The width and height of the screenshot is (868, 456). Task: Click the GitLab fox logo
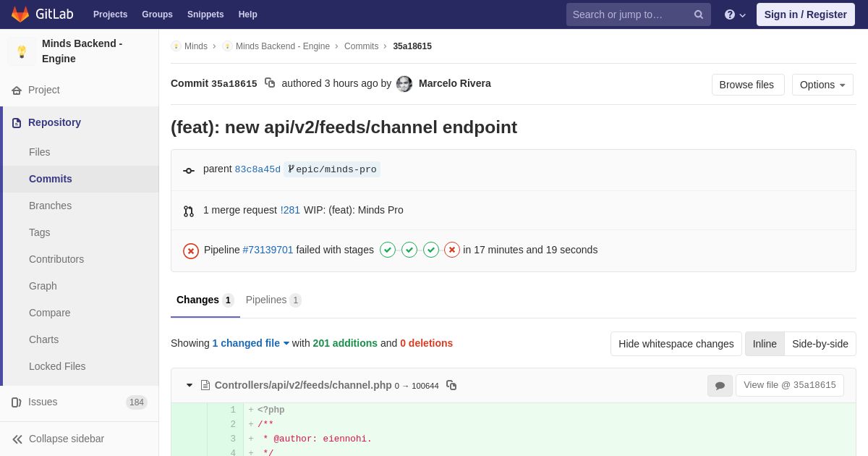click(x=20, y=14)
